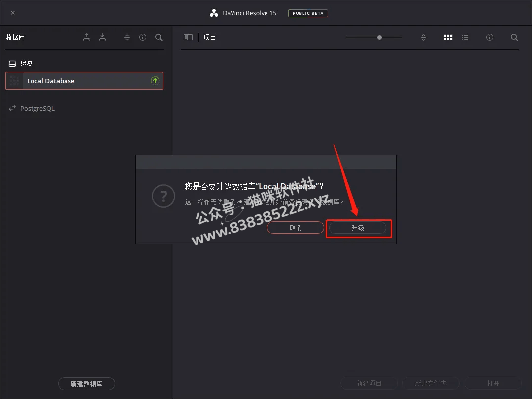Image resolution: width=532 pixels, height=399 pixels.
Task: Click the database restore (download) icon
Action: (102, 37)
